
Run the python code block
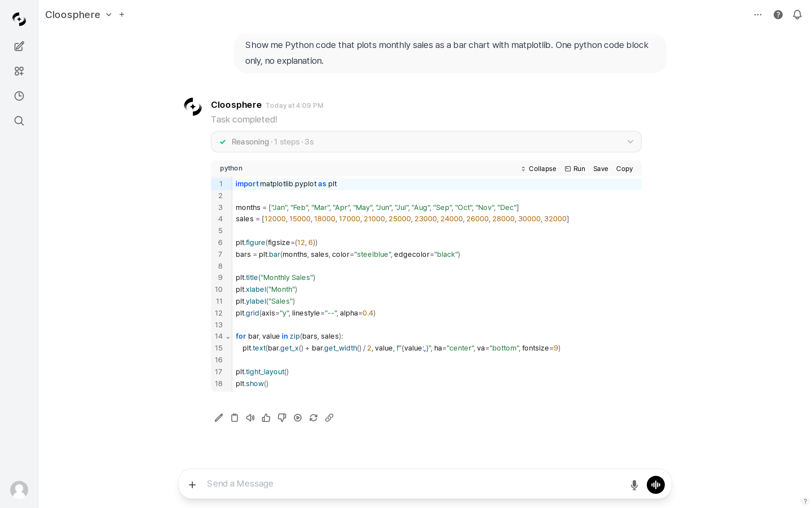point(575,169)
